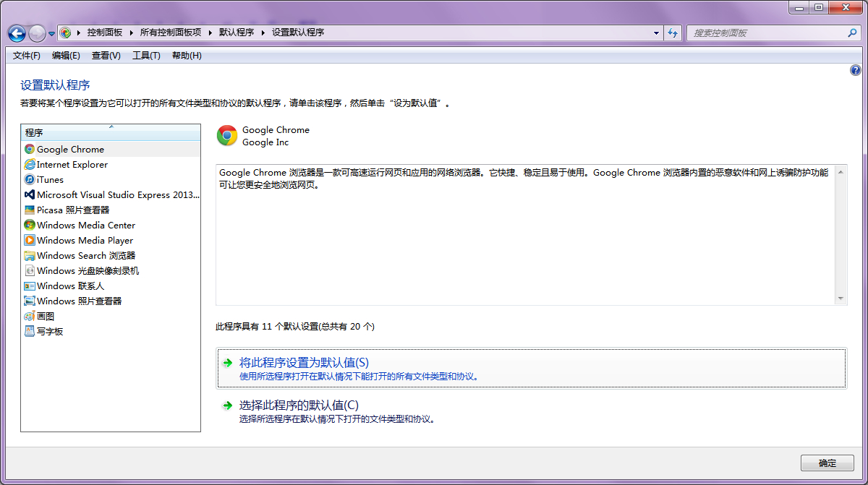This screenshot has height=485, width=868.
Task: Expand the arrow after 控制面板 breadcrumb
Action: [x=131, y=33]
